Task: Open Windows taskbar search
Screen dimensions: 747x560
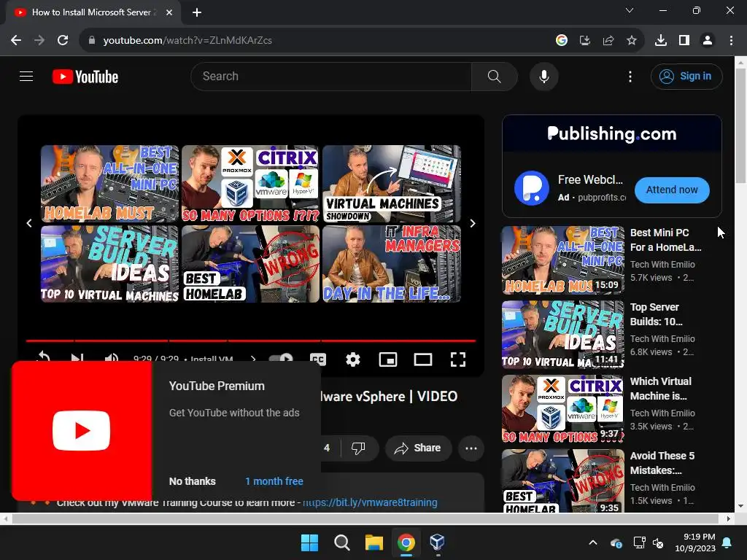Action: [x=341, y=542]
